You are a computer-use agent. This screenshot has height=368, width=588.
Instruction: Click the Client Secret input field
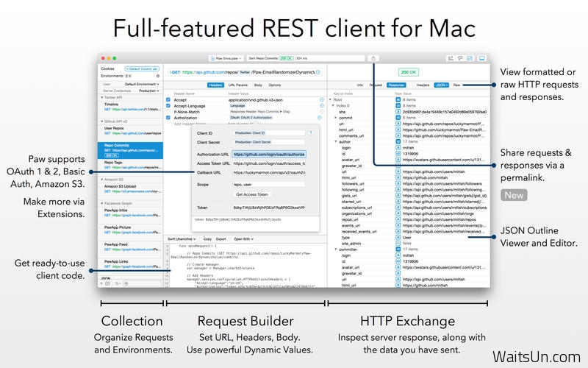(x=269, y=142)
